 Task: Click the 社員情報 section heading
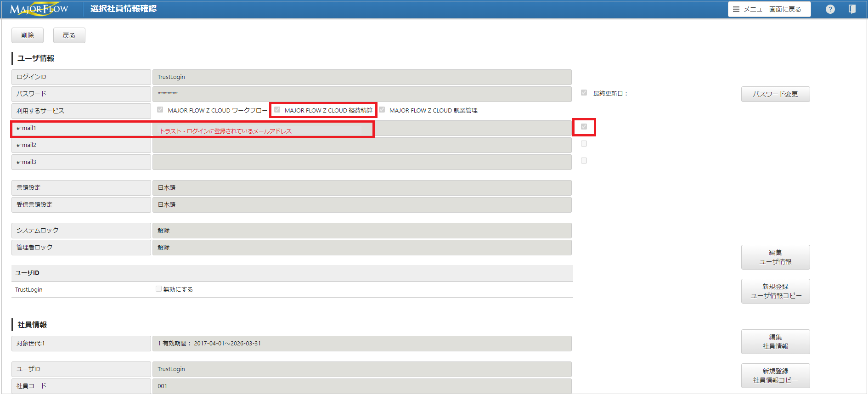[32, 325]
